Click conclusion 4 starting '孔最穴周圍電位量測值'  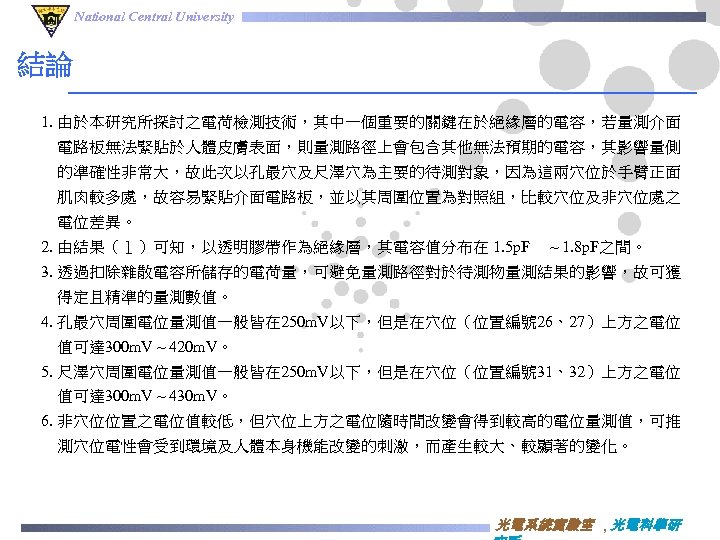click(360, 322)
